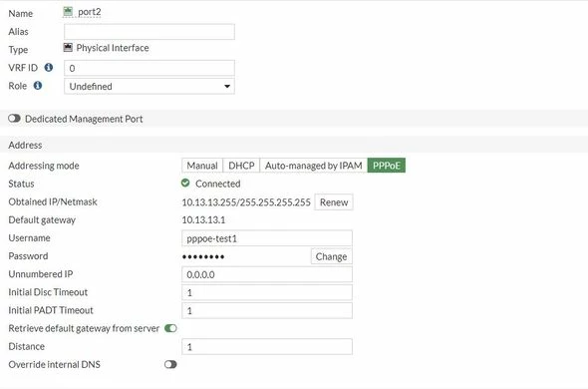Image resolution: width=588 pixels, height=389 pixels.
Task: Click the Obtained IP/Netmask label
Action: point(53,201)
